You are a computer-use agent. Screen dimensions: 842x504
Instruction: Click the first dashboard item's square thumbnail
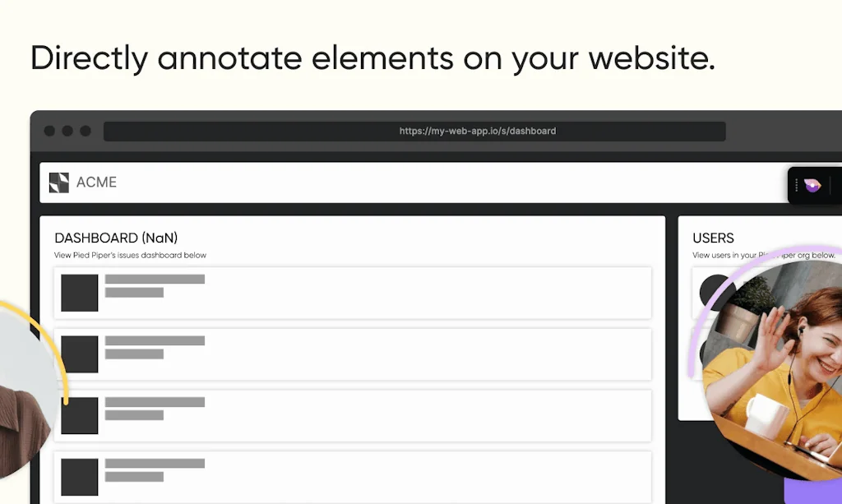(80, 293)
